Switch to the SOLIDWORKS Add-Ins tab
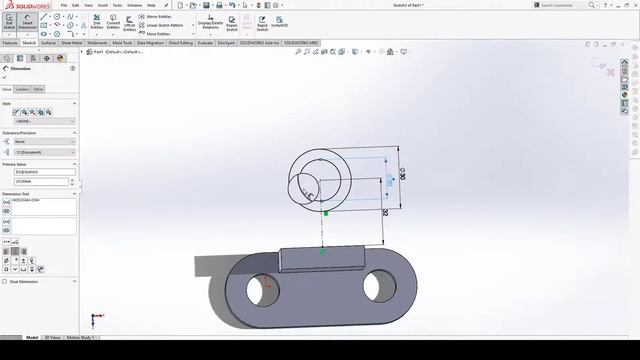The width and height of the screenshot is (640, 360). [259, 43]
